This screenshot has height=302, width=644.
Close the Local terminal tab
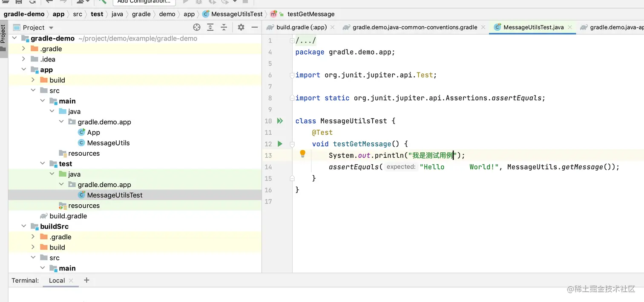pos(71,281)
